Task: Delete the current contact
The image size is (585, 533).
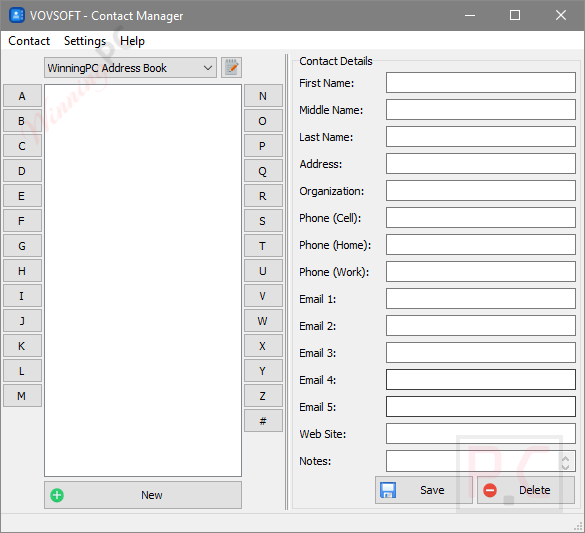Action: [x=526, y=490]
